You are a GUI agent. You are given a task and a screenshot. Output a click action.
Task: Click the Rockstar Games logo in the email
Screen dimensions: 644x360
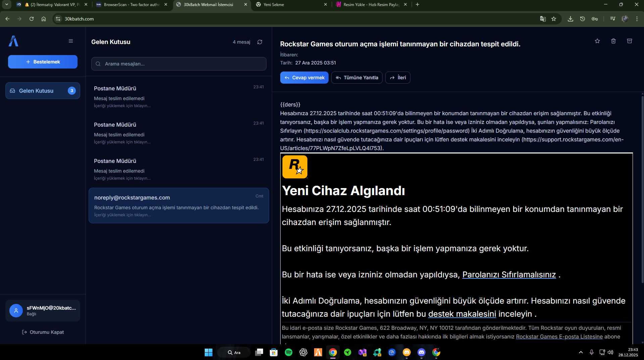click(x=295, y=167)
